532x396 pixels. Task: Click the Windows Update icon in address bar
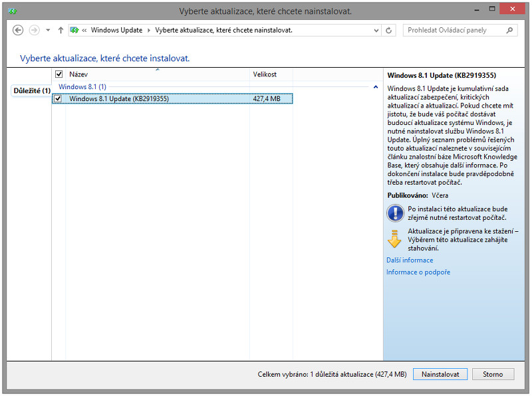coord(74,30)
